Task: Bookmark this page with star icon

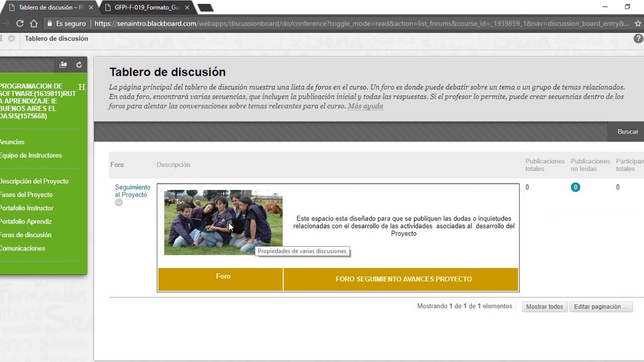Action: [638, 24]
